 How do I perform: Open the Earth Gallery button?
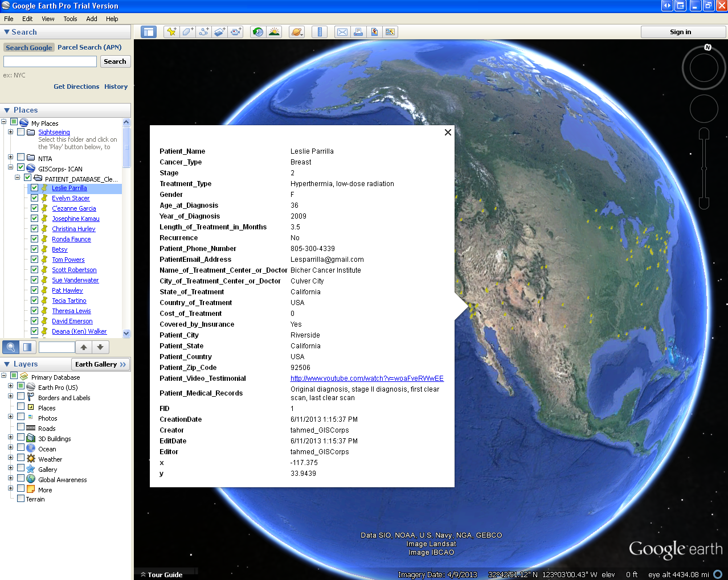100,364
